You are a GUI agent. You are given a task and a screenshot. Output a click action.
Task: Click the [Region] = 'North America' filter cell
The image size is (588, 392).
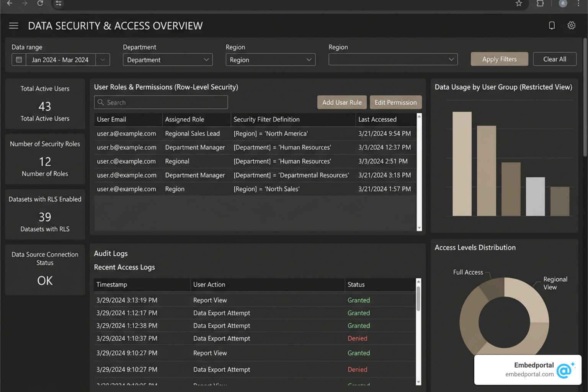pos(271,134)
